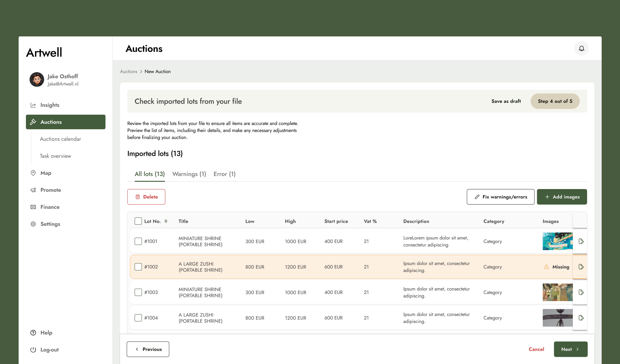The image size is (620, 364).
Task: Open the notification bell
Action: pyautogui.click(x=582, y=48)
